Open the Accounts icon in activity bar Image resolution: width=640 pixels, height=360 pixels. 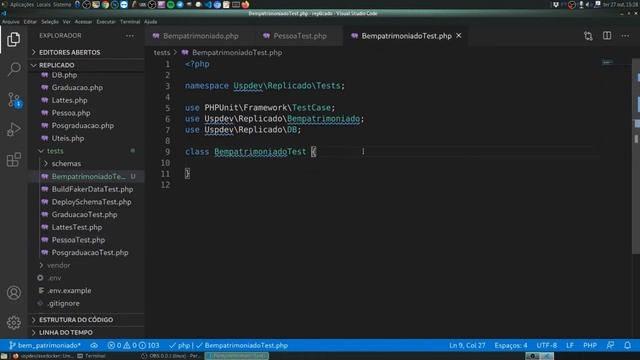(13, 293)
